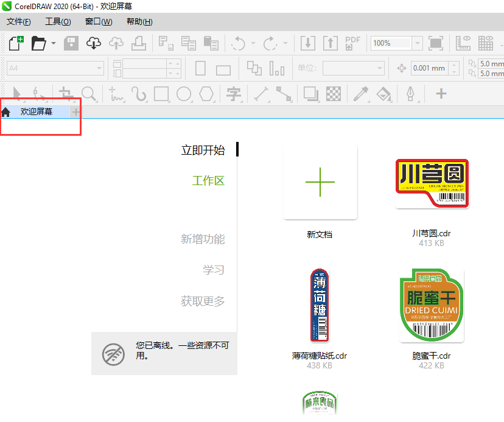Screen dimensions: 504x422
Task: Select the Transparency checkerboard tool
Action: coord(334,94)
